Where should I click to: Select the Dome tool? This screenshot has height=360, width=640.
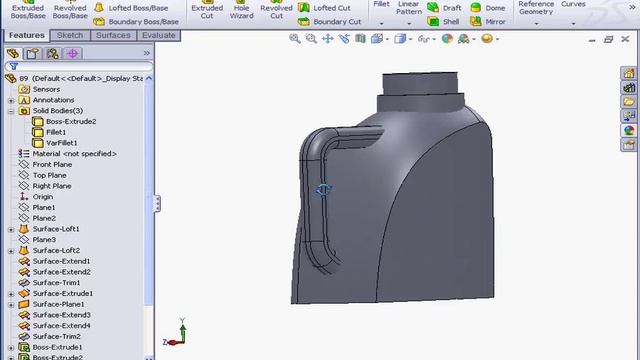(x=488, y=8)
